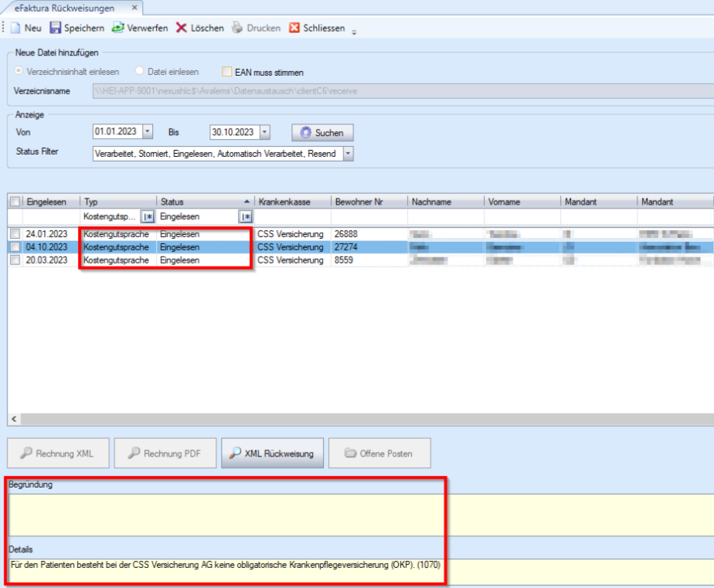Image resolution: width=714 pixels, height=588 pixels.
Task: Click the Von date field
Action: pos(117,132)
